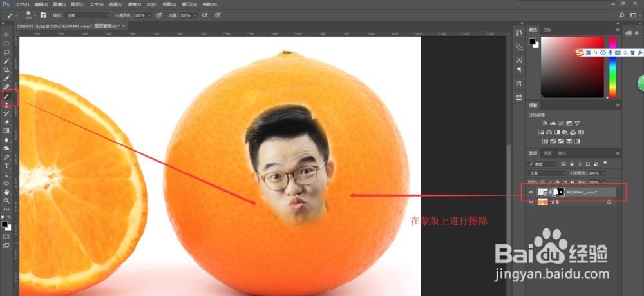Click the hue spectrum slider

612,67
